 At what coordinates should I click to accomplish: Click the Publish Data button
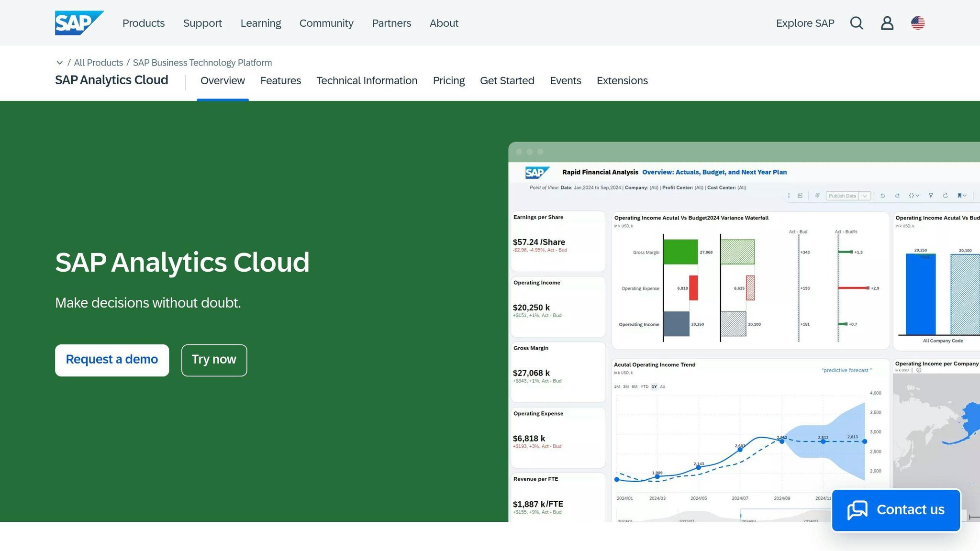[842, 196]
